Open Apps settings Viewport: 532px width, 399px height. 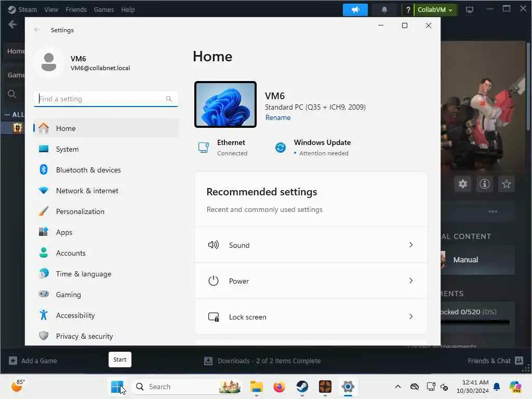pos(106,232)
